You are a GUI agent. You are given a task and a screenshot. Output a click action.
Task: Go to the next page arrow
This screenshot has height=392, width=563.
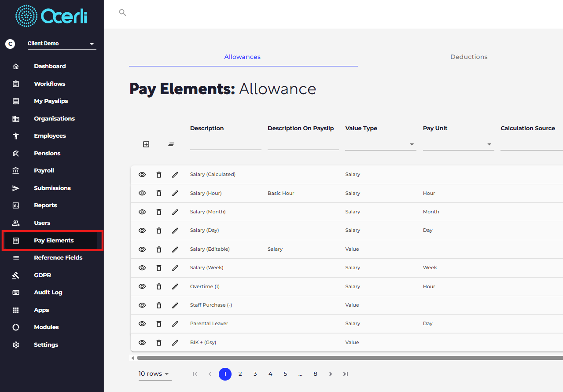(331, 374)
